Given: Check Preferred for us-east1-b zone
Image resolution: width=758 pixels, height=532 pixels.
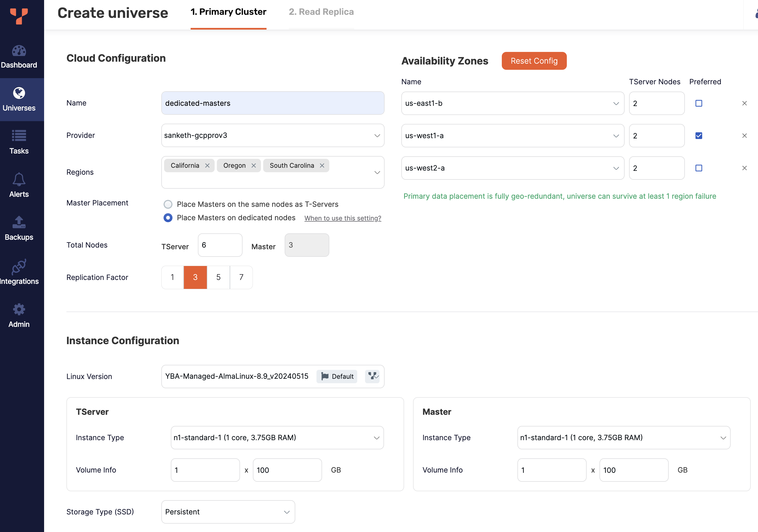Looking at the screenshot, I should (699, 103).
